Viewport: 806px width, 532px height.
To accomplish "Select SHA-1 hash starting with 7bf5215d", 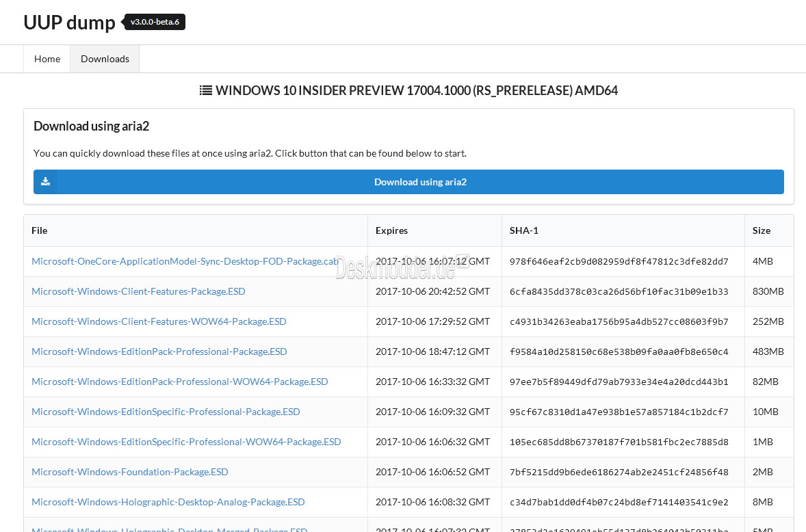I will point(619,472).
